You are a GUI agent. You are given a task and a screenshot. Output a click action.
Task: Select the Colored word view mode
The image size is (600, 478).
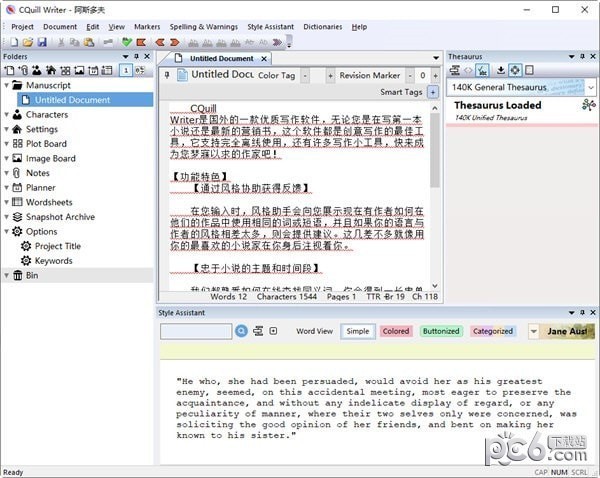(396, 331)
